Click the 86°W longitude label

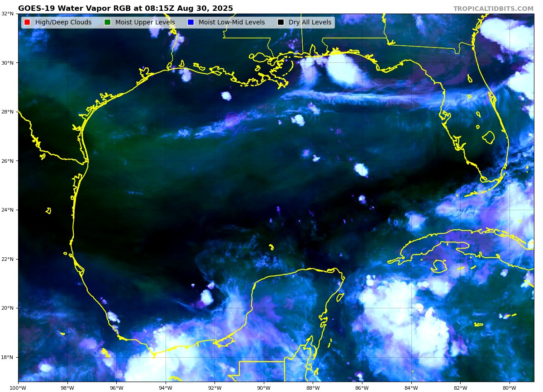click(362, 387)
